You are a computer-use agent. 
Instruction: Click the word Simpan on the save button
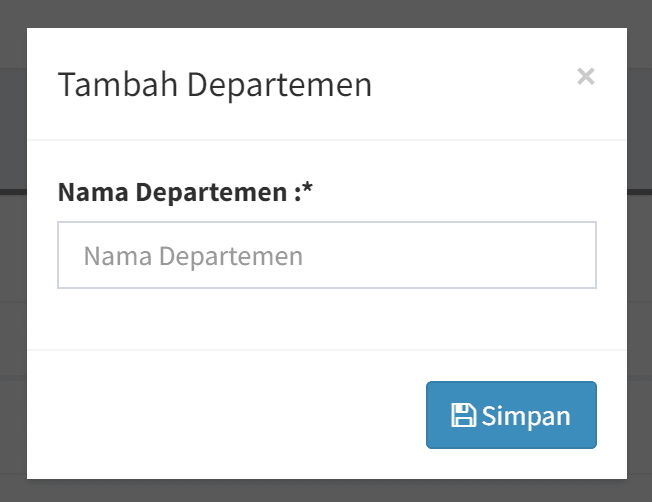pyautogui.click(x=526, y=416)
